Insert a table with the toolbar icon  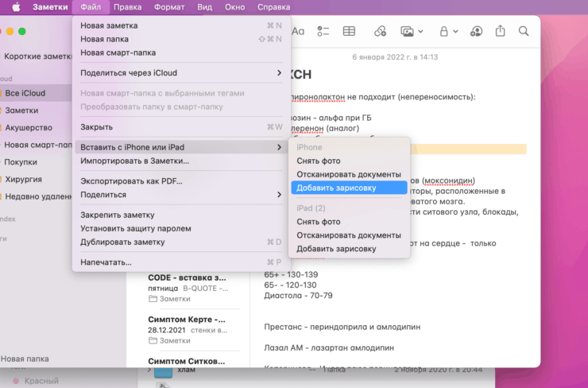349,31
